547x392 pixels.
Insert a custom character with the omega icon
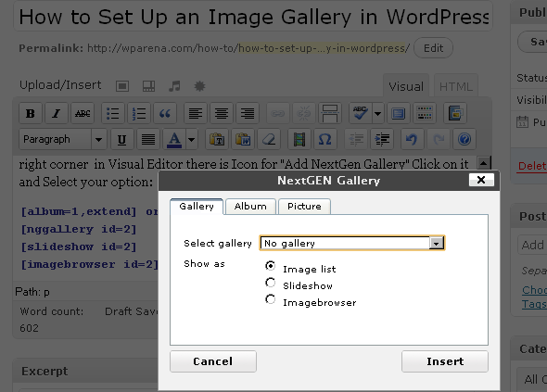click(x=325, y=139)
